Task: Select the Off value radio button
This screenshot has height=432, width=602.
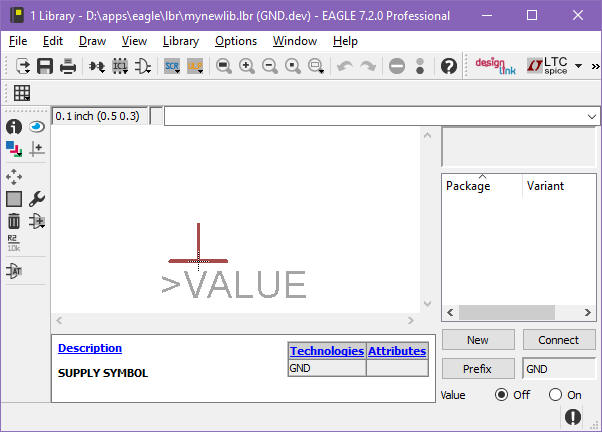Action: tap(502, 395)
